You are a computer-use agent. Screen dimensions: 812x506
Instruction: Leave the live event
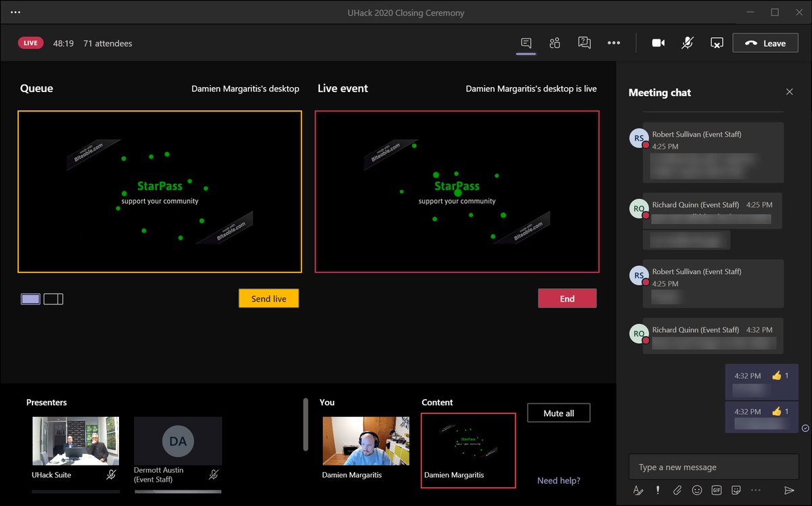click(765, 43)
